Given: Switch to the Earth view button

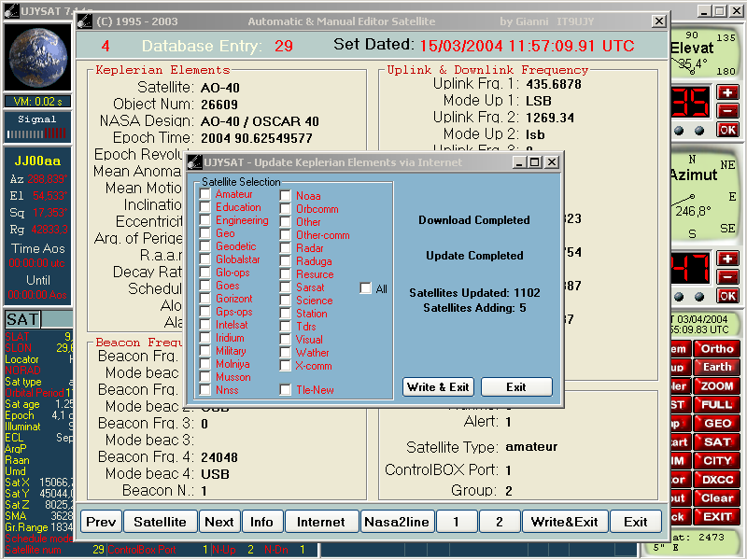Looking at the screenshot, I should click(x=717, y=367).
